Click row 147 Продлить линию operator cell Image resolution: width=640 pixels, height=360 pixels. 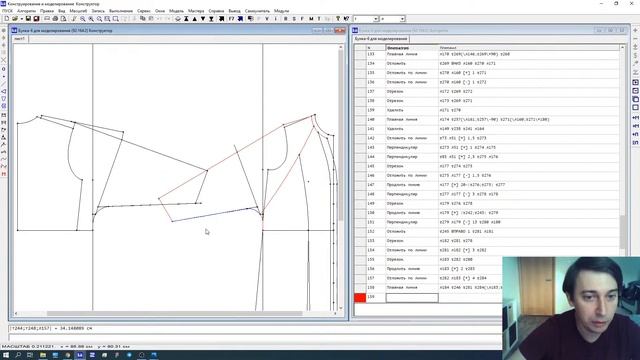[x=411, y=184]
